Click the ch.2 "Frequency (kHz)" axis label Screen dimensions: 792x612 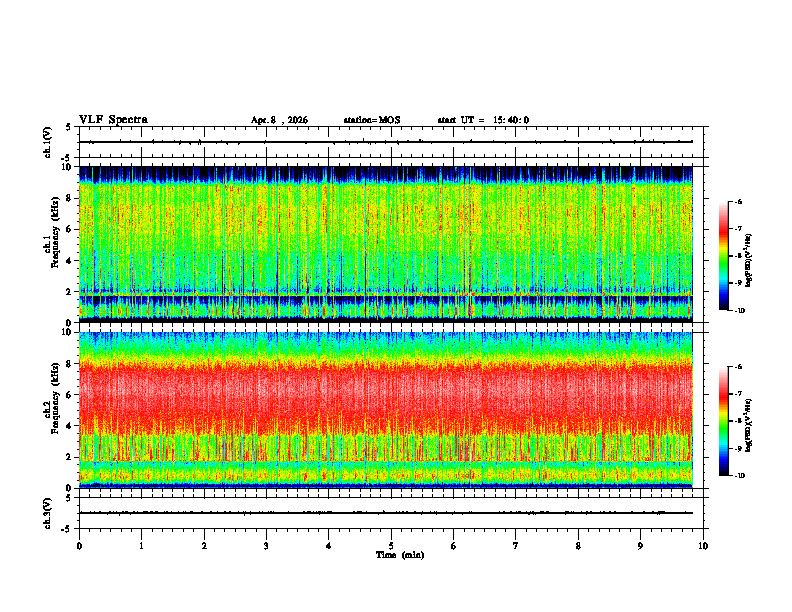coord(55,398)
